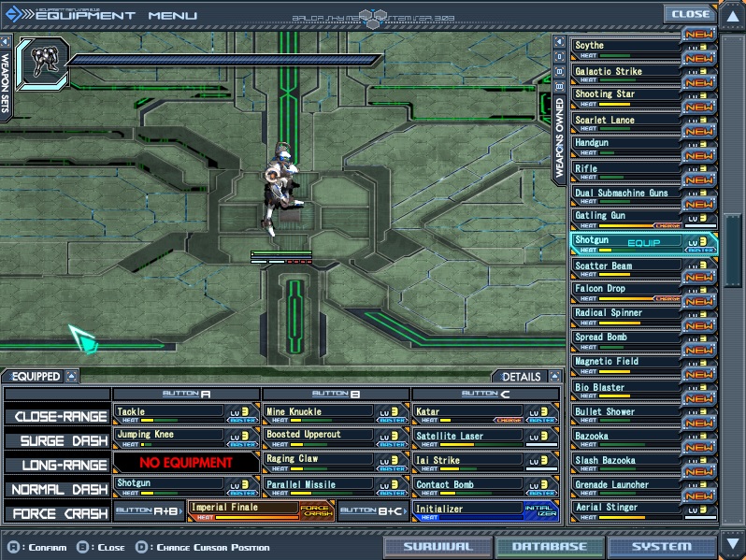Click the mech portrait icon
Image resolution: width=746 pixels, height=560 pixels.
click(x=44, y=63)
